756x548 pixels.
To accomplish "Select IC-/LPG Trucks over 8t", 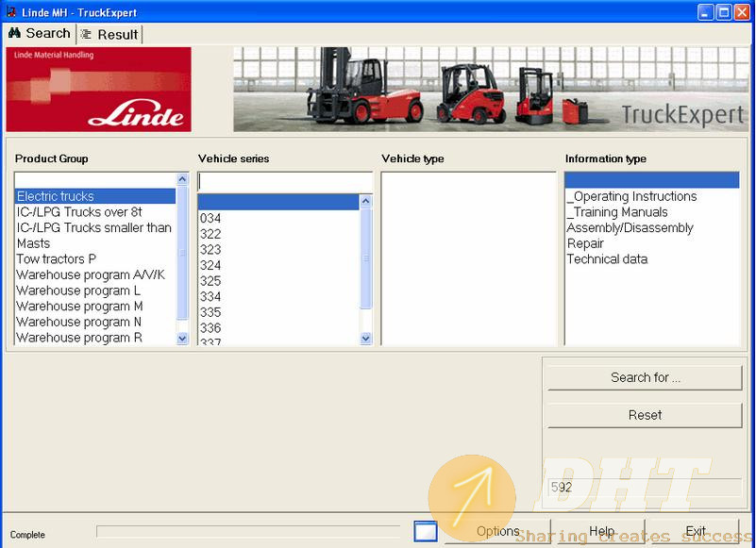I will [95, 212].
